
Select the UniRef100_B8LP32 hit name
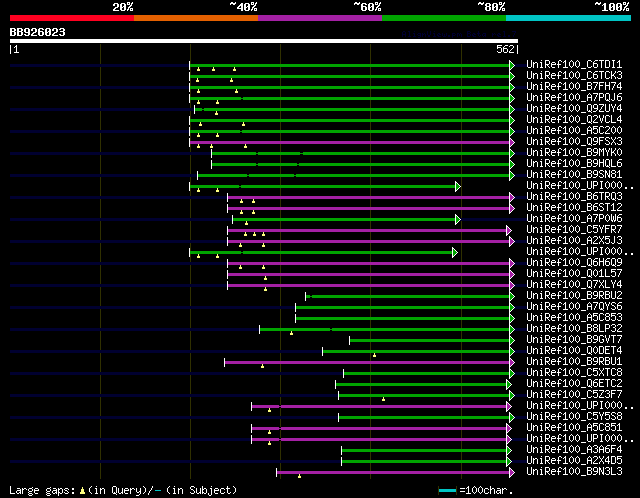(574, 328)
